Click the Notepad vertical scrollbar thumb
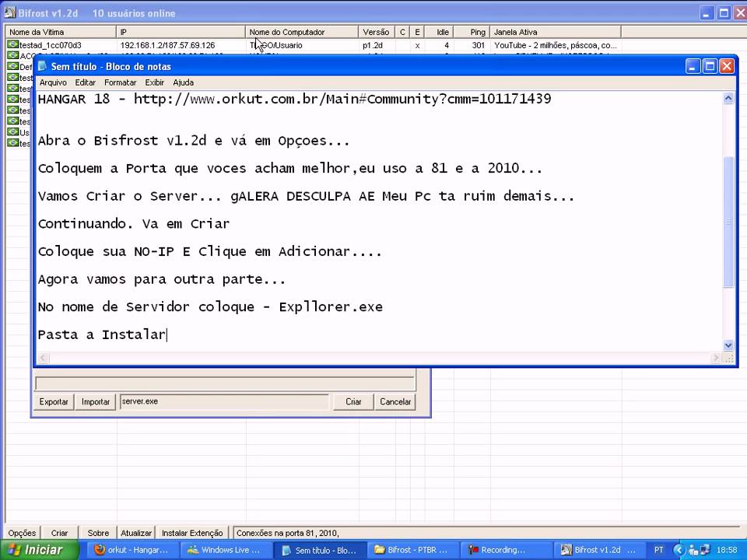 (x=728, y=222)
